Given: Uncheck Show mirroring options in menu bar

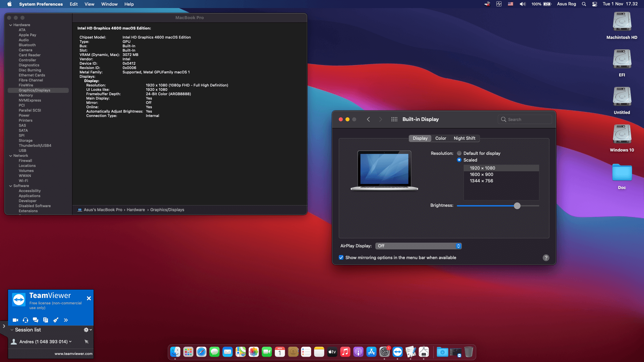Looking at the screenshot, I should tap(341, 257).
